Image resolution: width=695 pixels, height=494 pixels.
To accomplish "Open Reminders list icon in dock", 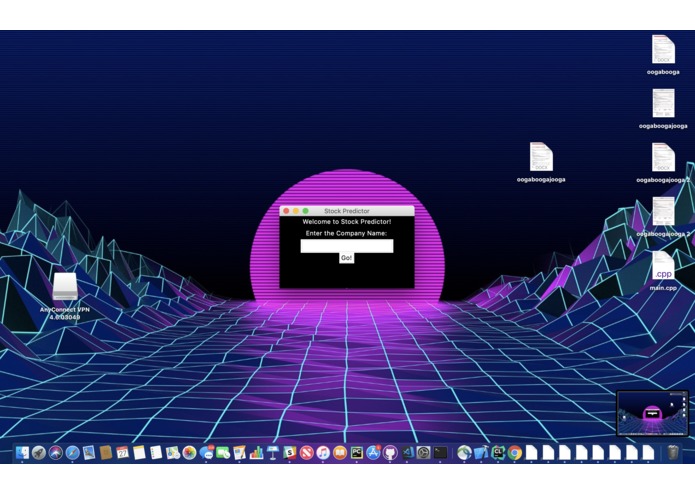I will click(156, 452).
